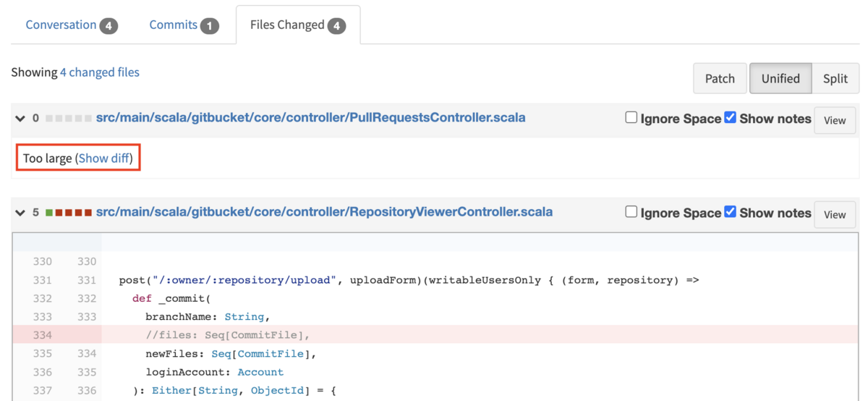Open RepositoryViewerController.scala file path link
The height and width of the screenshot is (401, 868).
coord(324,212)
